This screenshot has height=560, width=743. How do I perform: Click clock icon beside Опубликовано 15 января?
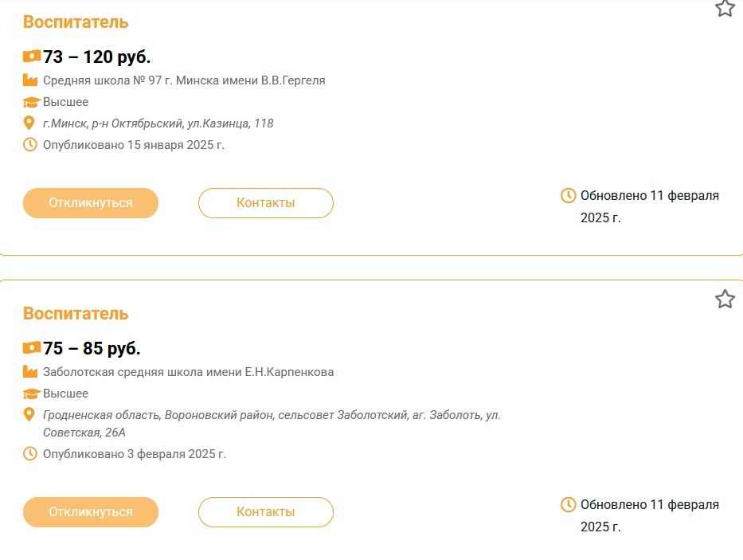(x=30, y=145)
